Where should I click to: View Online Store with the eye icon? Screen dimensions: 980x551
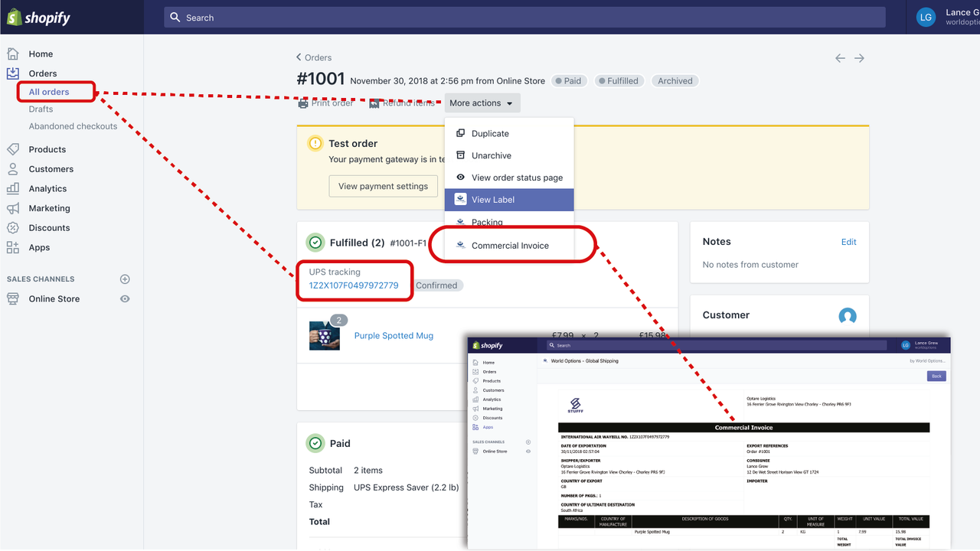[x=125, y=299]
